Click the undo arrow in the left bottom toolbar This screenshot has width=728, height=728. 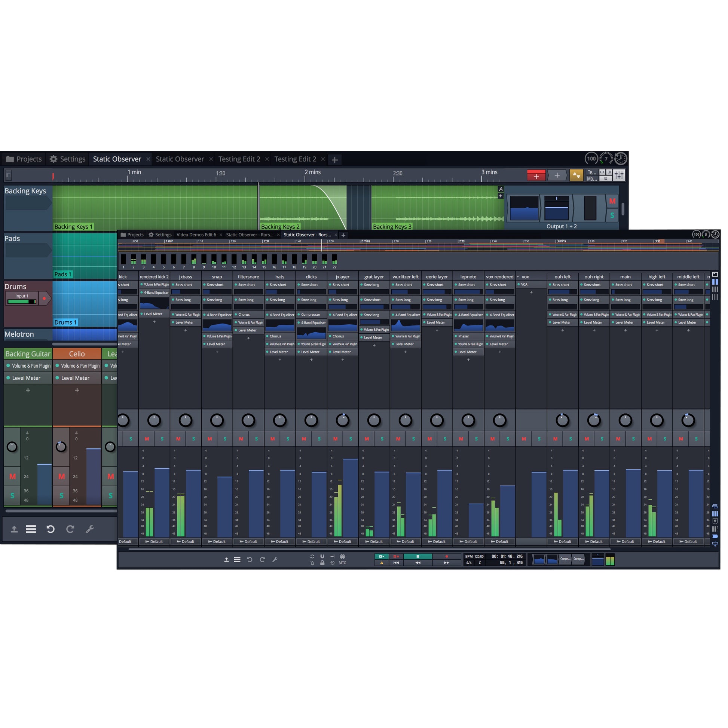click(x=51, y=529)
